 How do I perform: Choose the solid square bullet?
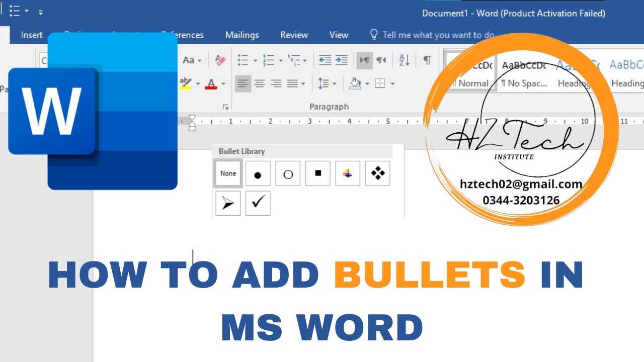tap(318, 173)
